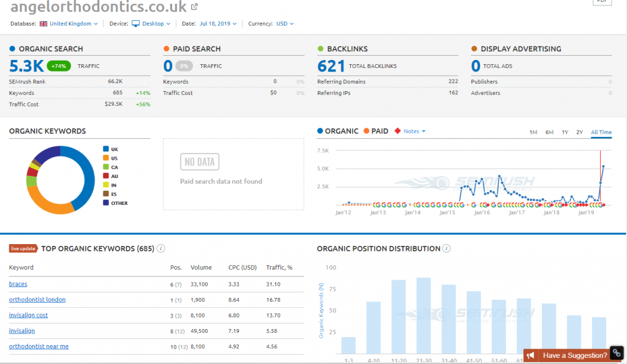Open the 'invisalign' keyword link

click(22, 331)
